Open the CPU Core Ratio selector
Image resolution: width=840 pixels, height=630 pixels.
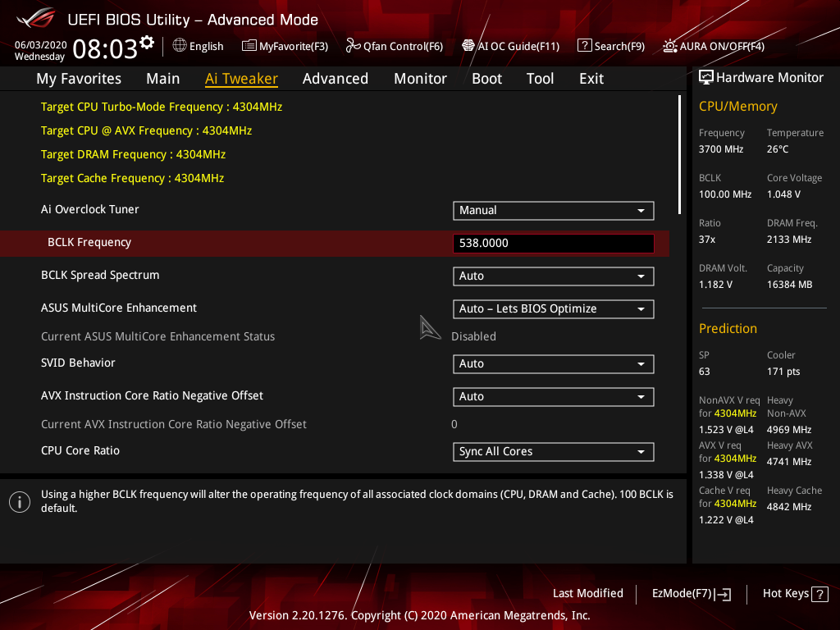coord(553,452)
